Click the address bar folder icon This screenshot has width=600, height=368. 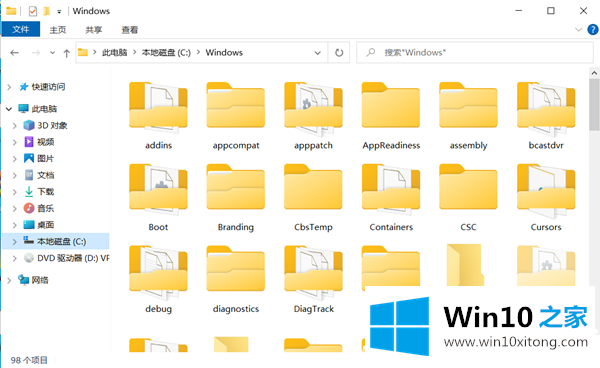pyautogui.click(x=83, y=52)
